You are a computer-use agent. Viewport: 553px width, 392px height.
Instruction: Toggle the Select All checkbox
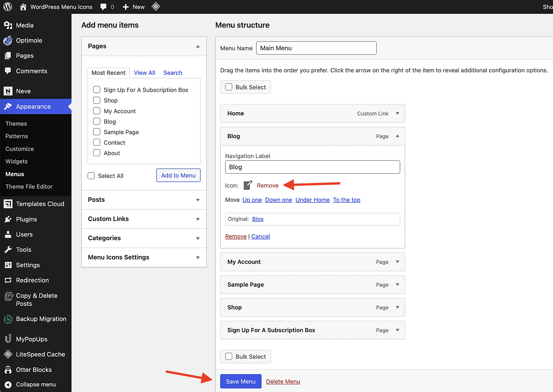click(91, 176)
